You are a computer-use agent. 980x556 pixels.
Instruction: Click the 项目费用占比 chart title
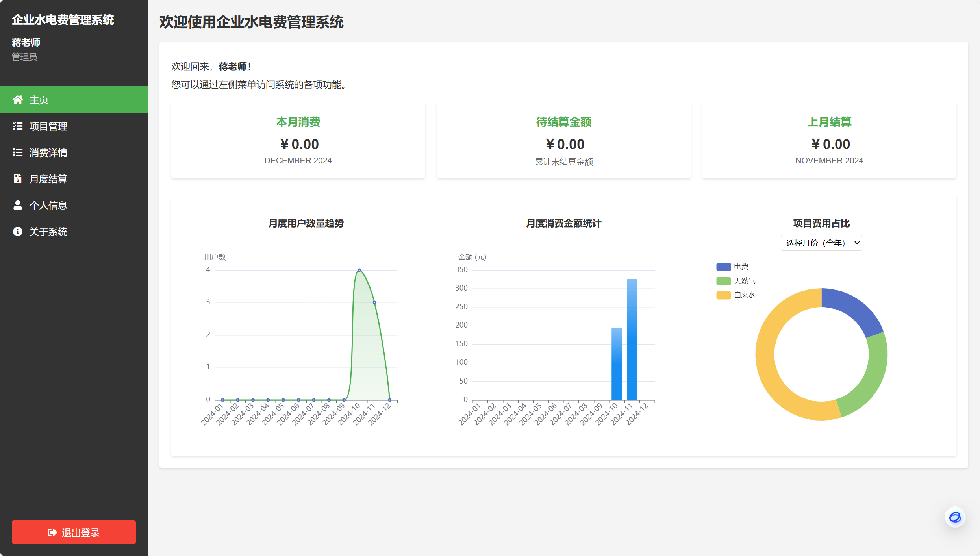821,223
